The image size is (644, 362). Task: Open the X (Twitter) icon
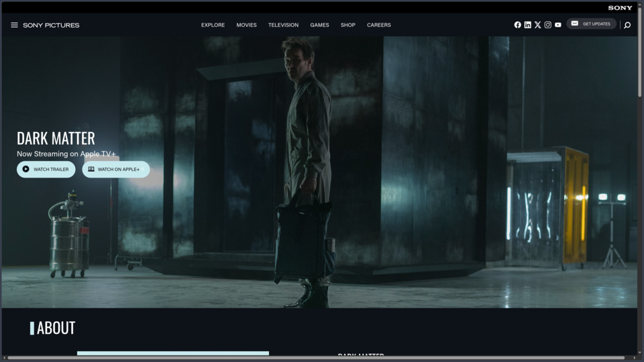(537, 25)
